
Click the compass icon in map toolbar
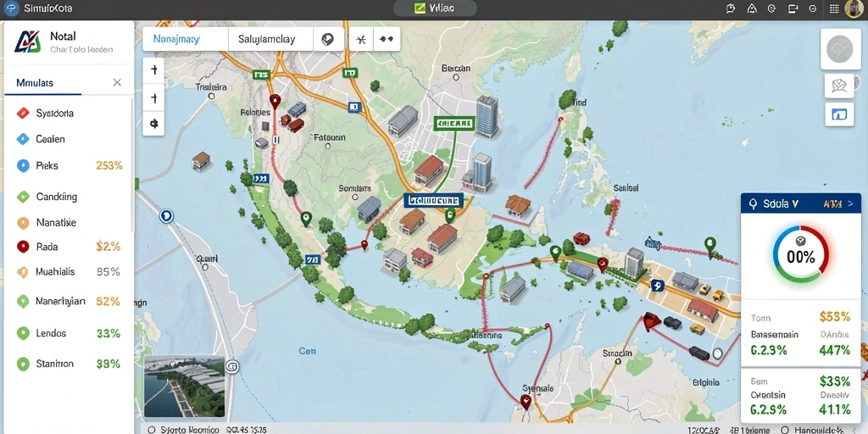coord(328,39)
